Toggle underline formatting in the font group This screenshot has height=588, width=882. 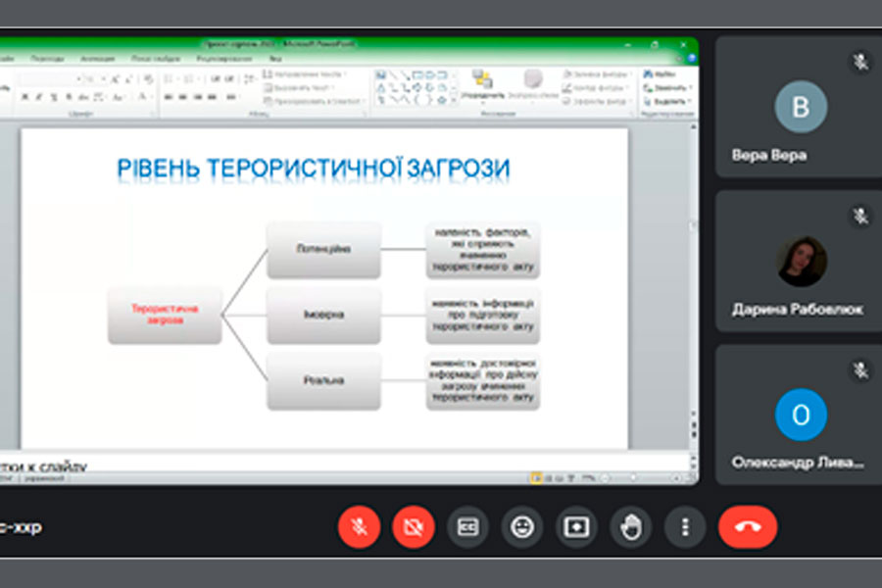[54, 97]
